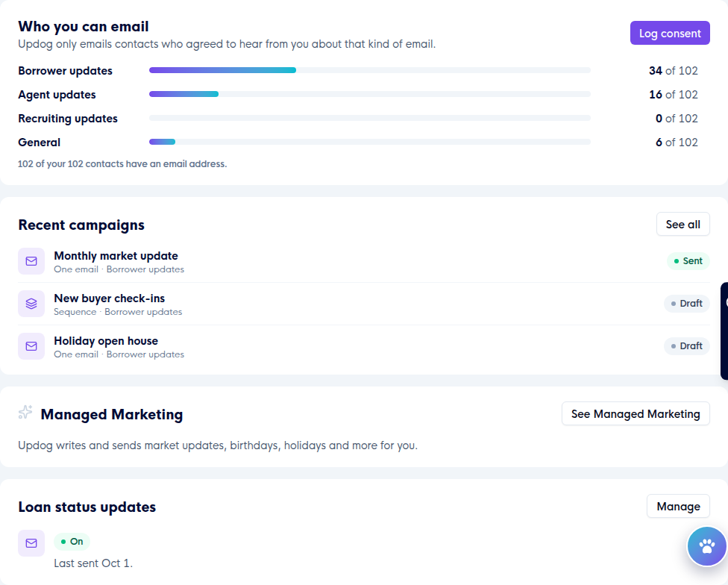Click the '34 of 102' count
The height and width of the screenshot is (585, 728).
point(674,71)
